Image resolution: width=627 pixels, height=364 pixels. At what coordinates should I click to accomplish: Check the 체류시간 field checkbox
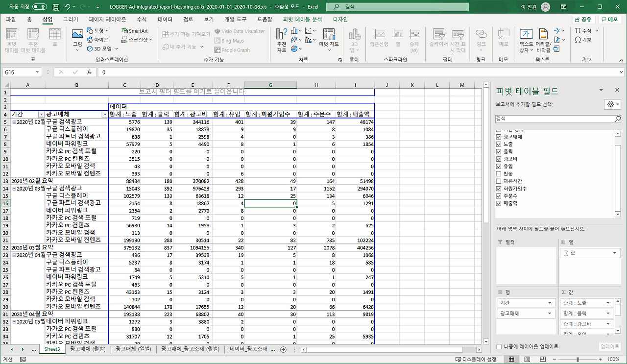pyautogui.click(x=499, y=181)
